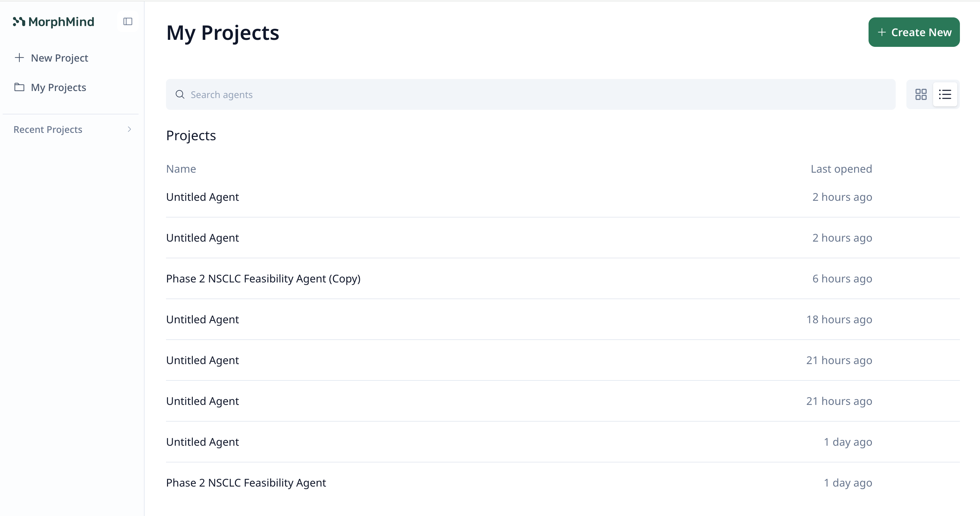
Task: Click the Last opened column header
Action: (x=841, y=169)
